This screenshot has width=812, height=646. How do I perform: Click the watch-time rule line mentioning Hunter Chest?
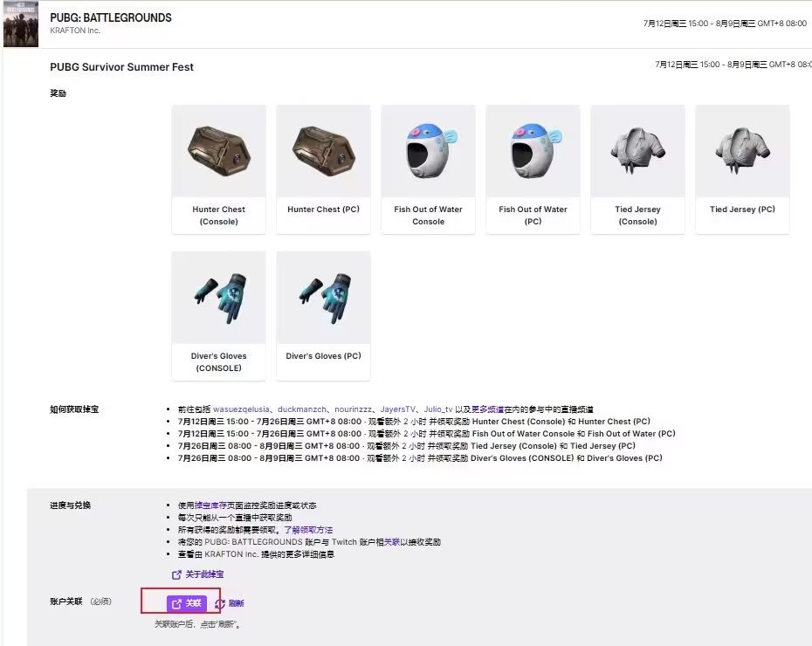click(x=414, y=422)
